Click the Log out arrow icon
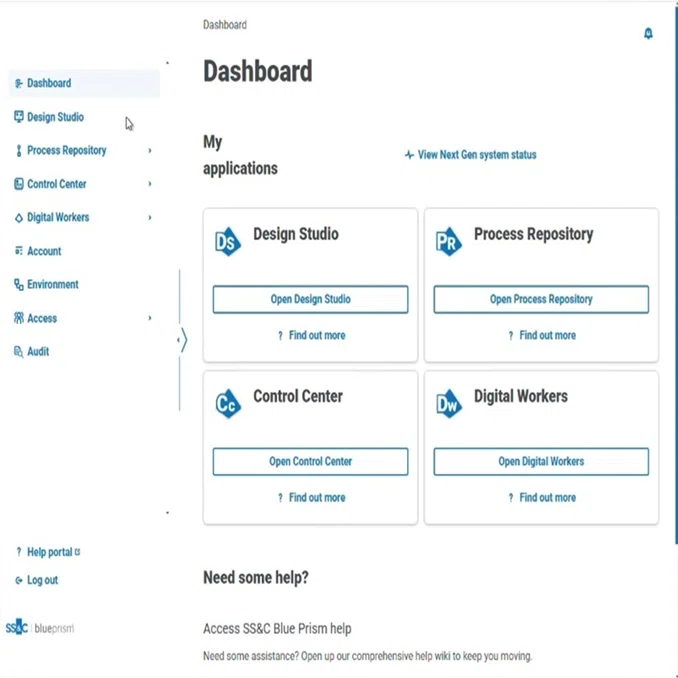Viewport: 678px width, 678px height. click(18, 580)
